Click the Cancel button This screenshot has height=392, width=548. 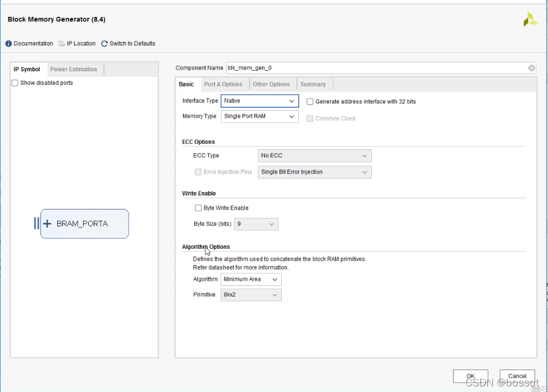pyautogui.click(x=517, y=376)
